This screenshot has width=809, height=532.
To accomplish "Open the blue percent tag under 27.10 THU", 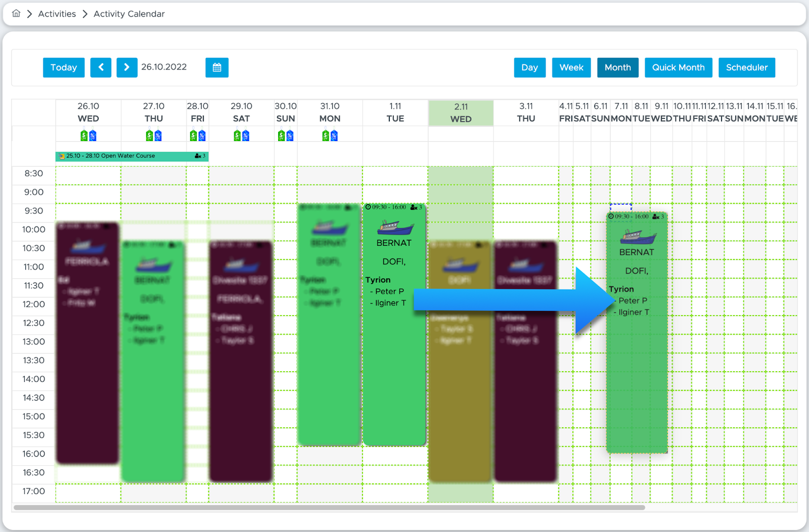I will tap(158, 136).
